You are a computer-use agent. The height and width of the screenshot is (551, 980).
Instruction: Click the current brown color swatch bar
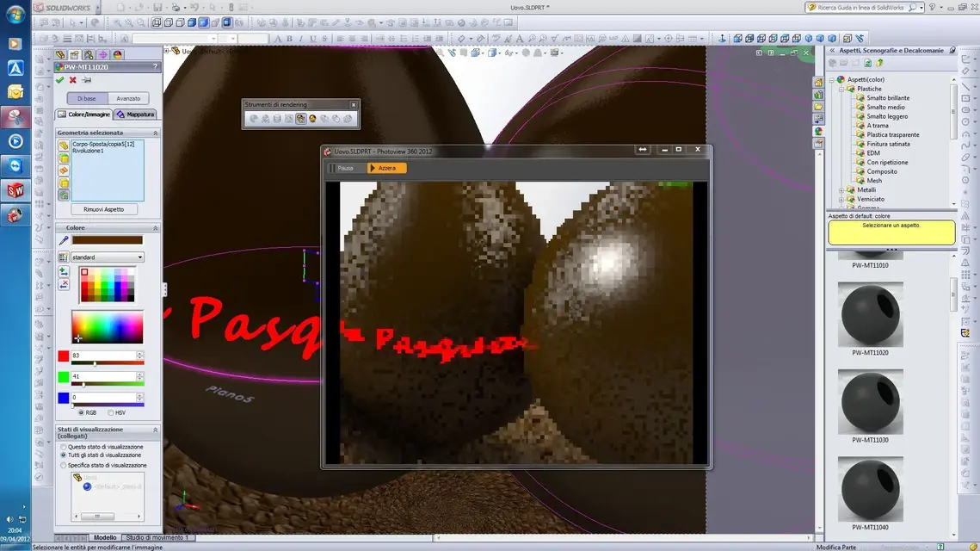107,240
